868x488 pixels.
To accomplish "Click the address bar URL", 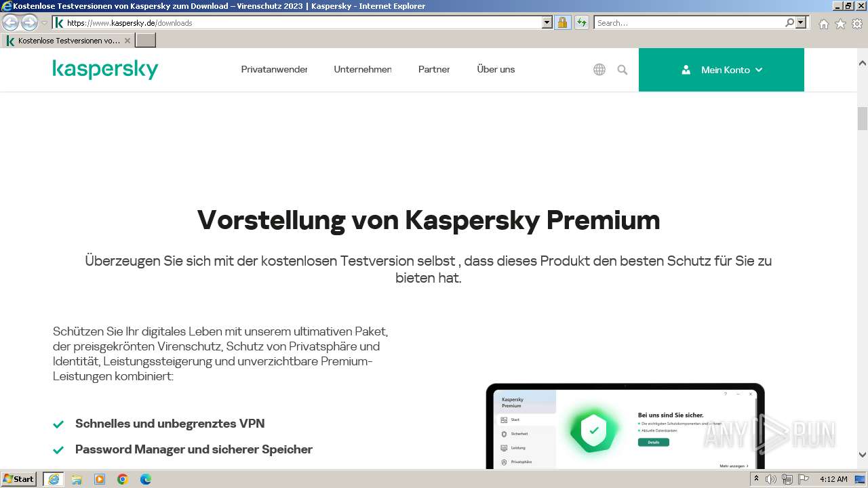I will tap(130, 23).
